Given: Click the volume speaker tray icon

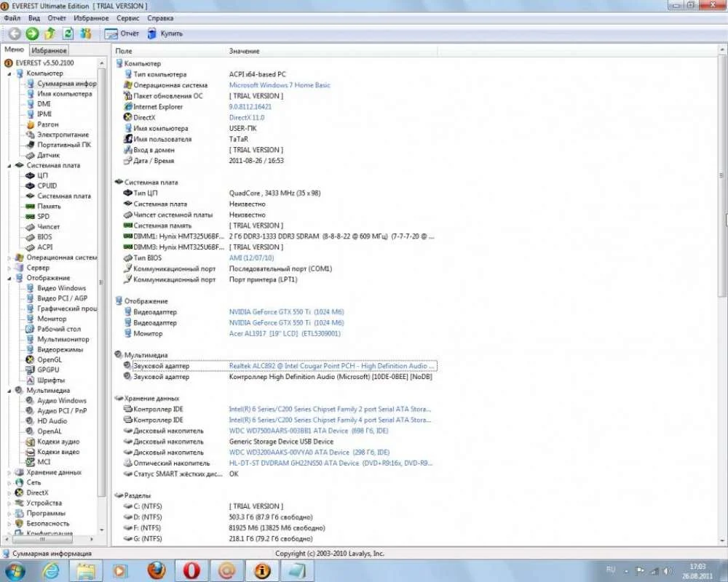Looking at the screenshot, I should click(x=668, y=570).
